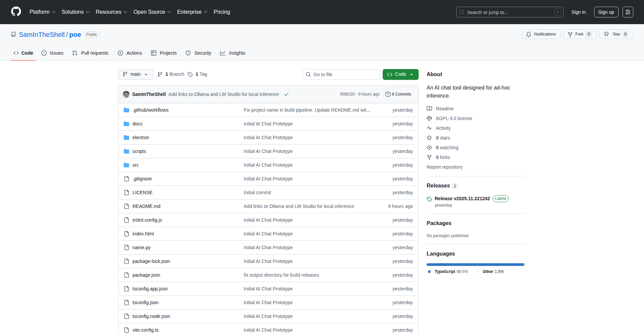Screen dimensions: 644x333
Task: Click the green commit status checkmark
Action: click(286, 94)
